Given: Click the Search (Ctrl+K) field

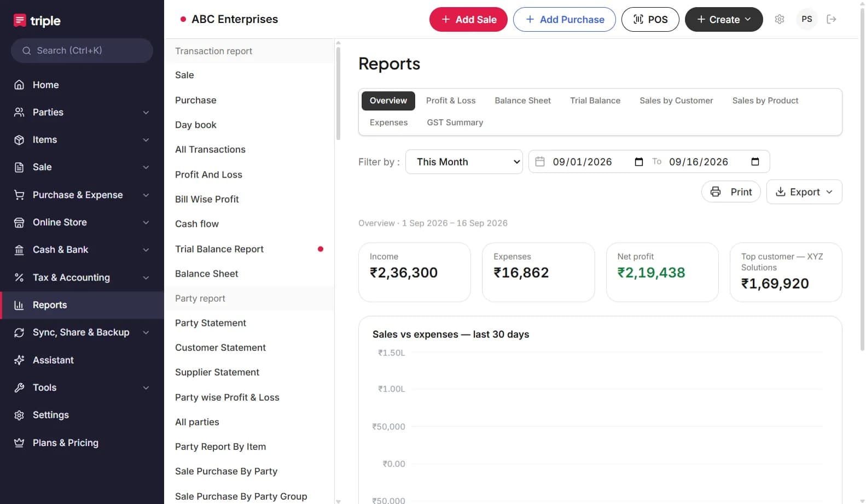Looking at the screenshot, I should (82, 51).
